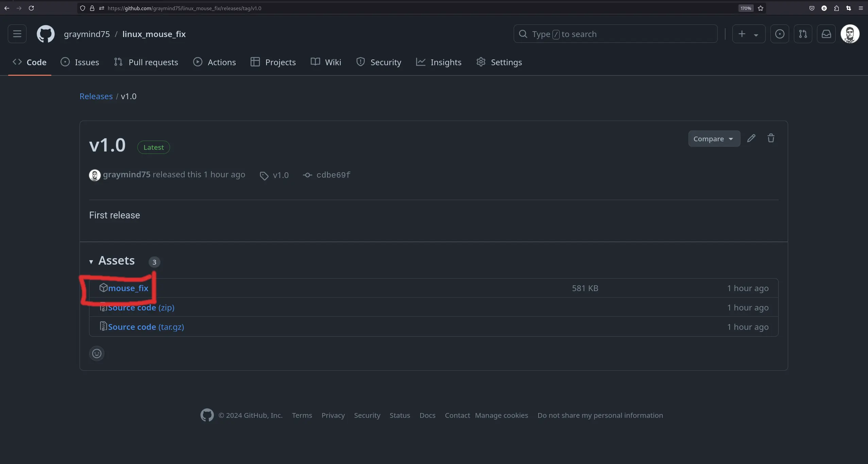Delete the release via the trash icon
Image resolution: width=868 pixels, height=464 pixels.
point(771,138)
